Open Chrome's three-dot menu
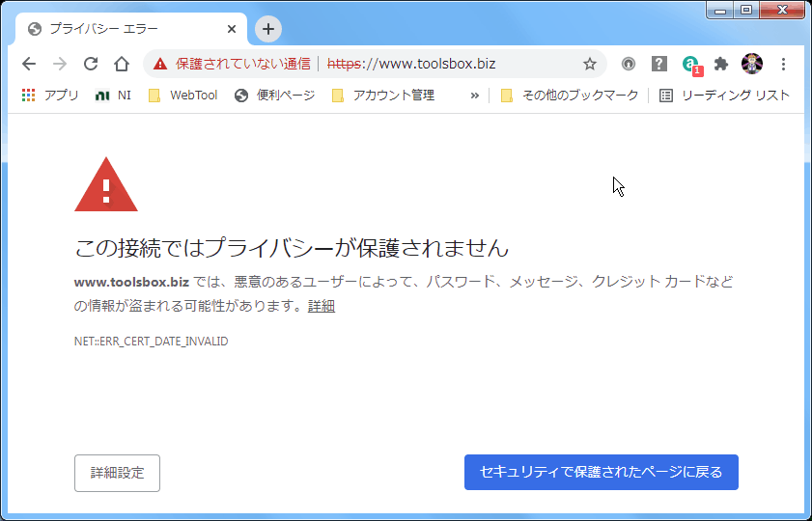812x521 pixels. pyautogui.click(x=783, y=64)
